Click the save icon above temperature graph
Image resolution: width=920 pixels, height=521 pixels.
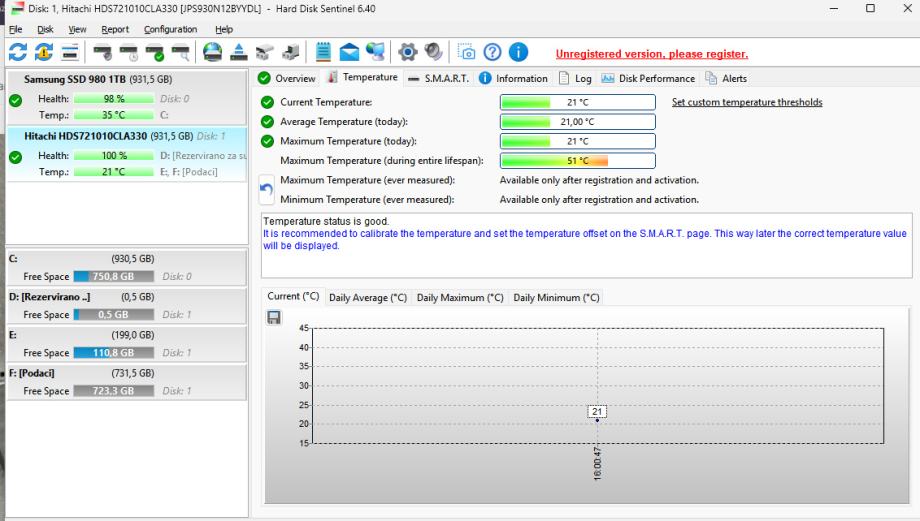click(274, 317)
